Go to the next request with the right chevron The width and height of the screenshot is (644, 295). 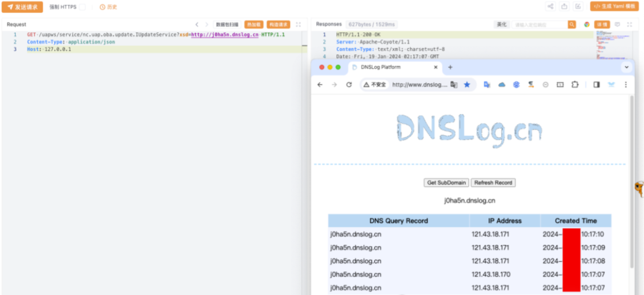pyautogui.click(x=206, y=25)
